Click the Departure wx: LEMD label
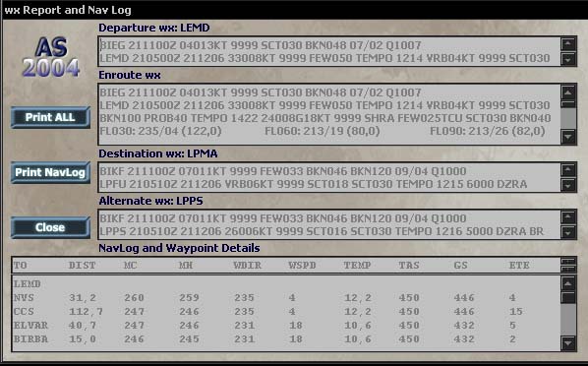 pos(154,28)
